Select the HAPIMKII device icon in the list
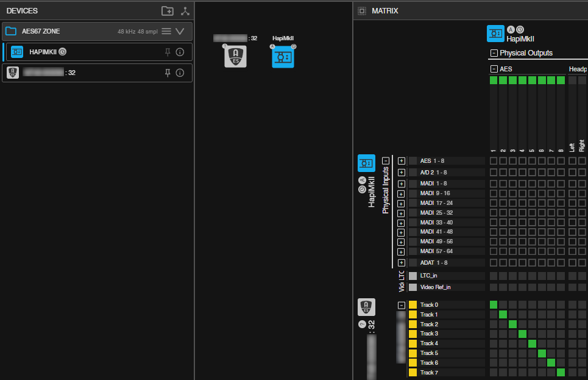588x380 pixels. [x=17, y=52]
